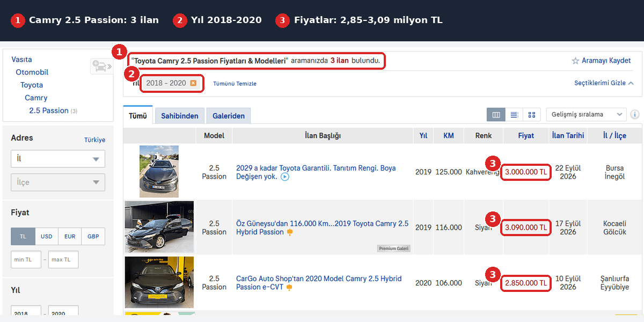Open the CarGo Auto Shop'tan 2020 Camry listing
Screen dimensions: 644x322
tap(319, 283)
